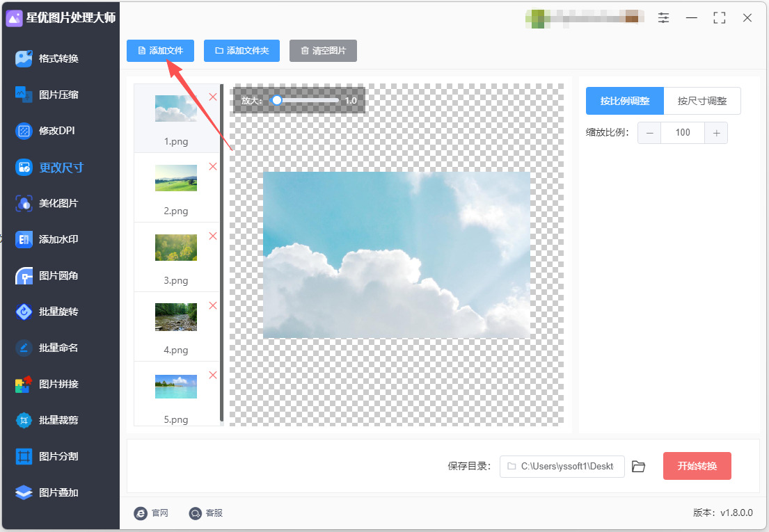Click the file name text 3.png

176,281
